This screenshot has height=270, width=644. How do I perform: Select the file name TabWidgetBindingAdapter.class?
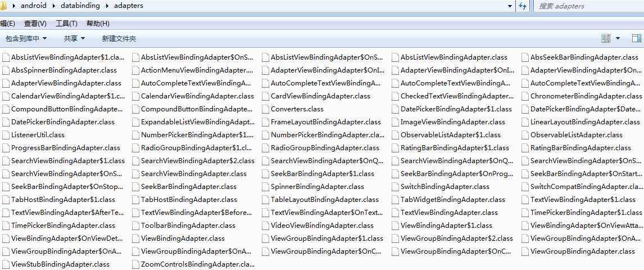click(x=453, y=200)
